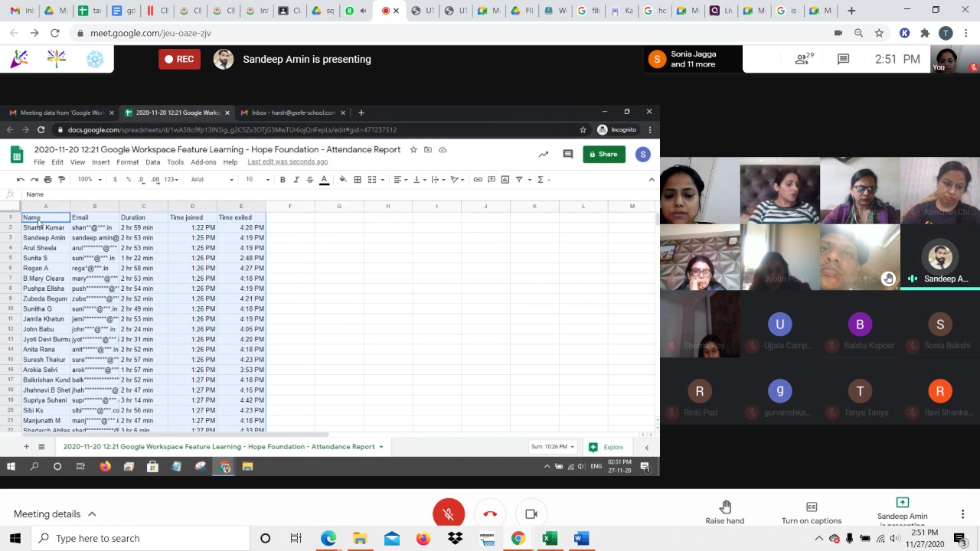Open the Format menu in Sheets
This screenshot has width=980, height=551.
point(128,162)
